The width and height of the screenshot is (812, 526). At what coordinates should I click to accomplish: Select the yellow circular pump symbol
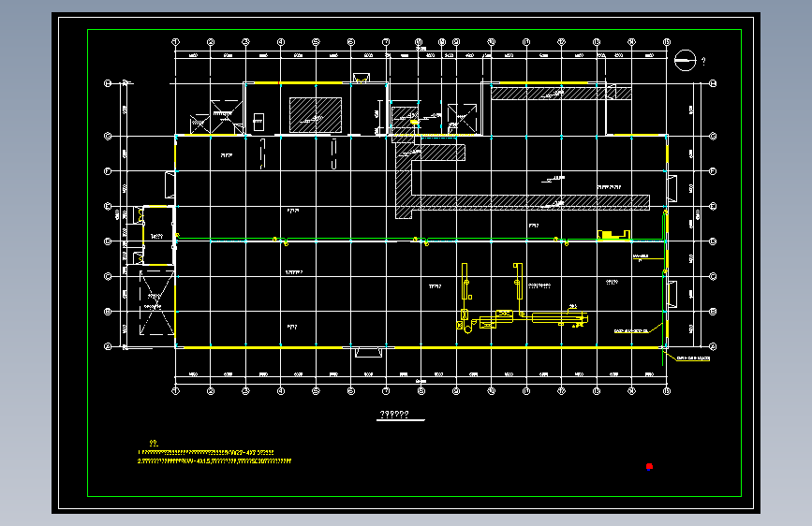pos(467,329)
